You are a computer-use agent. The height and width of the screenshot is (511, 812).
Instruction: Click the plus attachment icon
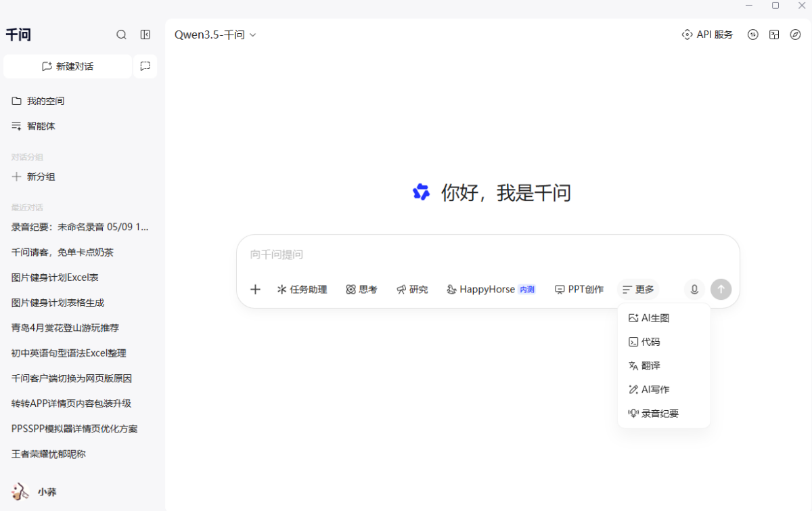(x=255, y=290)
